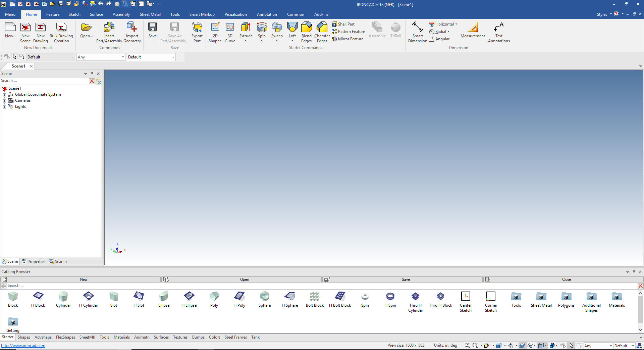Select Chamfer Edges tool
This screenshot has height=350, width=644.
(x=322, y=33)
